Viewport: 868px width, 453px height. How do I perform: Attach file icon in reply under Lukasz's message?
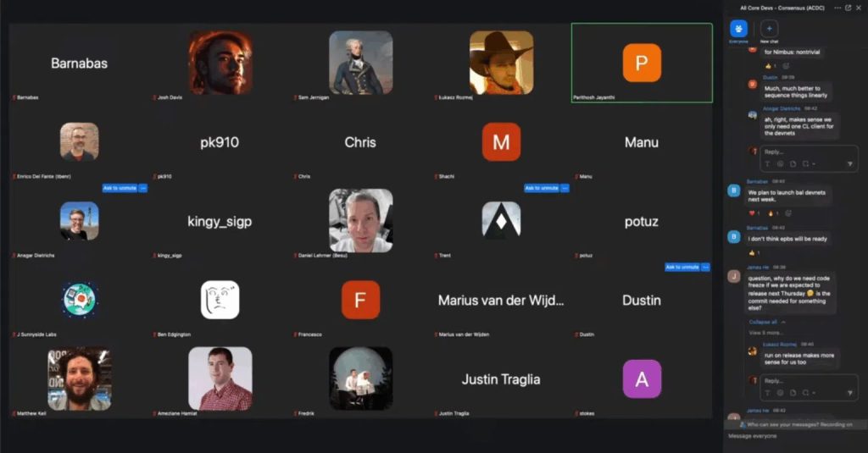(793, 394)
